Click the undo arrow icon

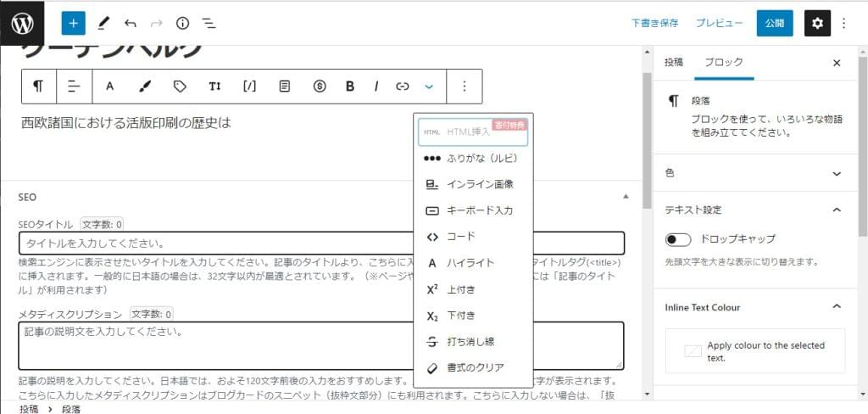(x=130, y=23)
